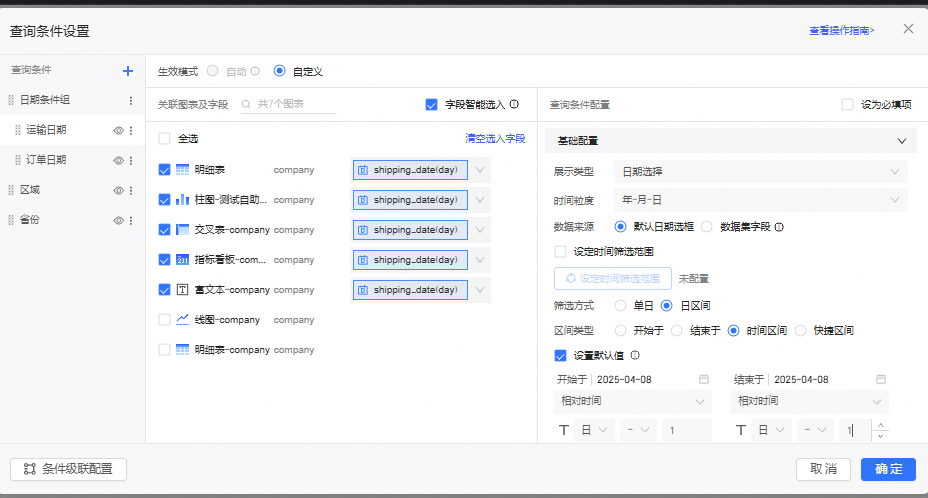Open the 时间粒度 dropdown showing 年-月-日
The width and height of the screenshot is (928, 498).
[x=760, y=200]
